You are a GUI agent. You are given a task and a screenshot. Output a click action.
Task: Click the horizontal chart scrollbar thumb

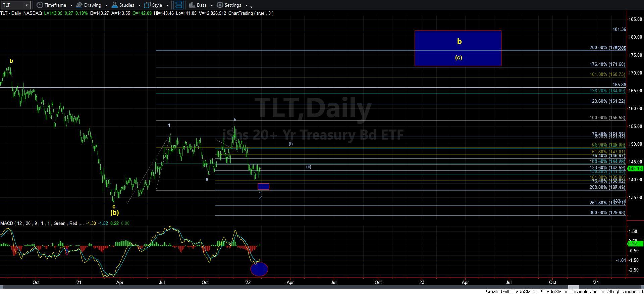tap(574, 288)
